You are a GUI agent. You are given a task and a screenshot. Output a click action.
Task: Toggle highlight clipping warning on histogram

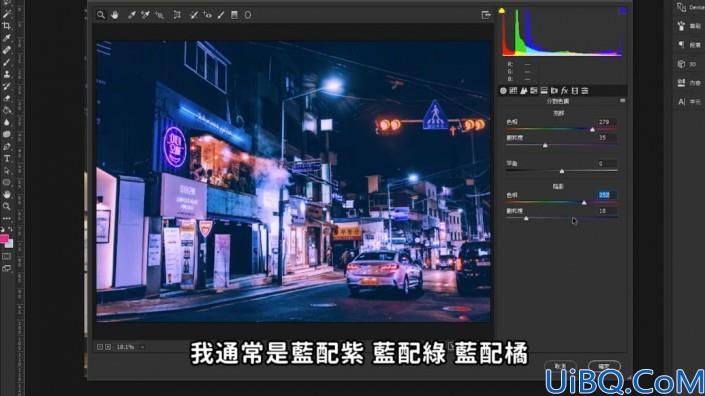click(x=622, y=11)
